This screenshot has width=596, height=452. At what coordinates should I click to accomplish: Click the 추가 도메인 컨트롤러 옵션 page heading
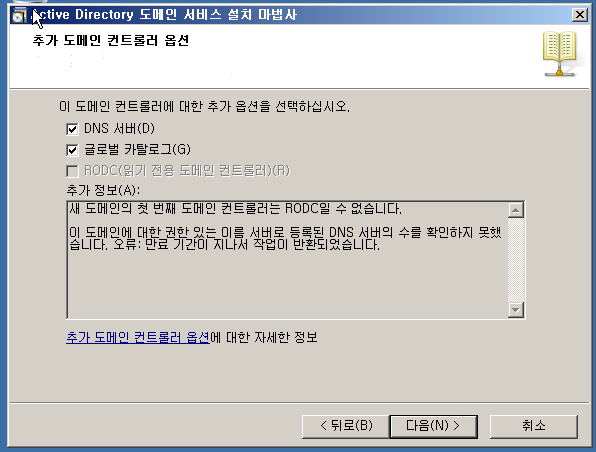(x=111, y=40)
